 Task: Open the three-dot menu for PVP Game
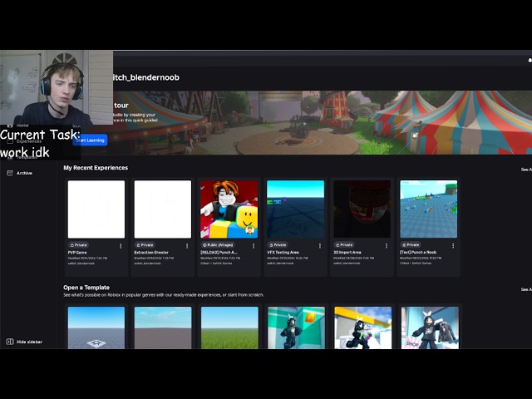pos(121,246)
